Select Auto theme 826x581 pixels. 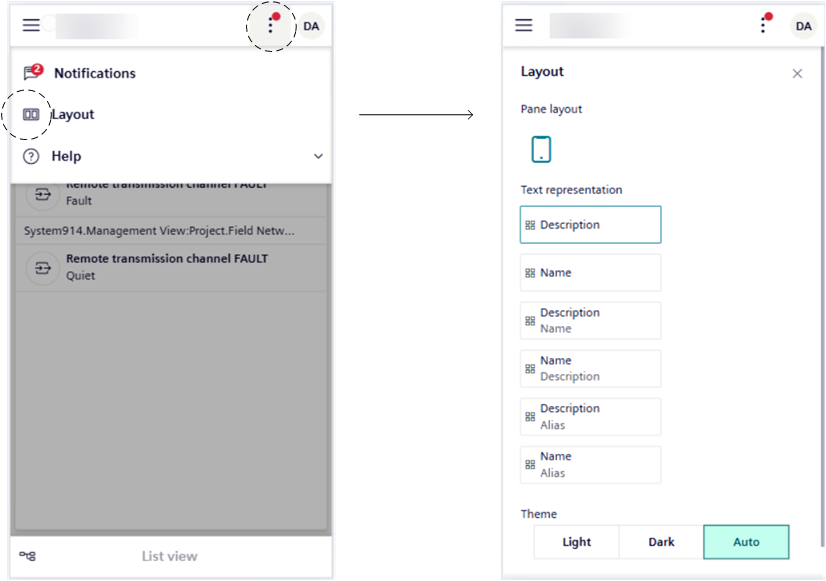(746, 542)
